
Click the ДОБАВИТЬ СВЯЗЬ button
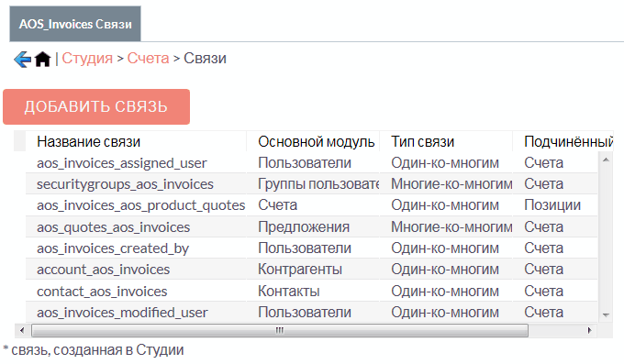96,106
